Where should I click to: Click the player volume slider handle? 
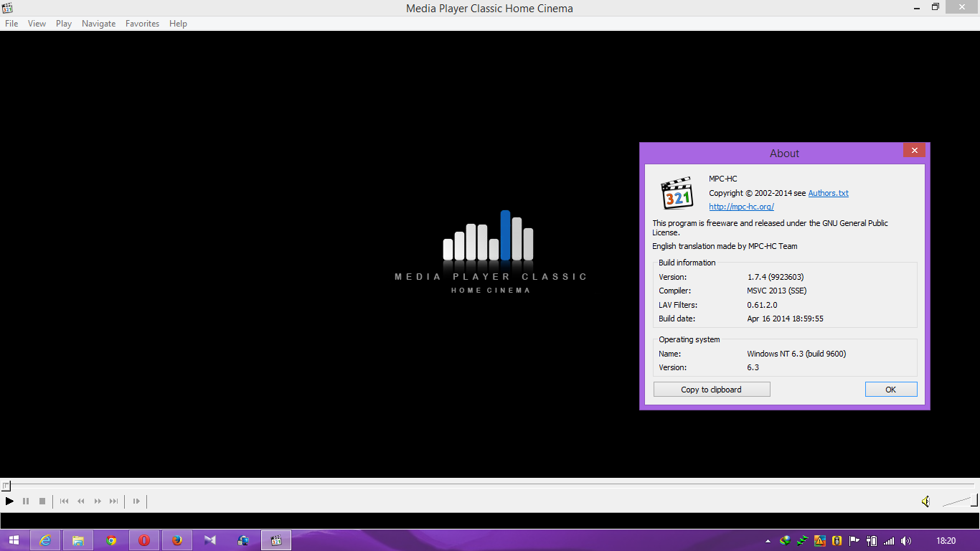point(974,500)
